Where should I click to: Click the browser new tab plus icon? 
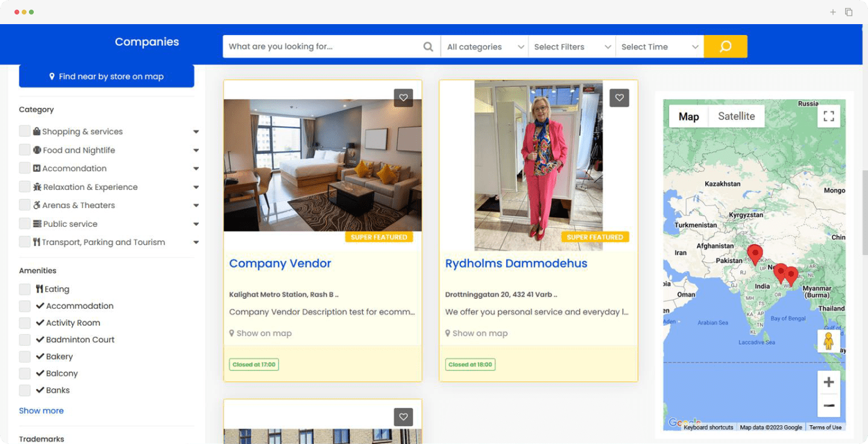[x=833, y=12]
